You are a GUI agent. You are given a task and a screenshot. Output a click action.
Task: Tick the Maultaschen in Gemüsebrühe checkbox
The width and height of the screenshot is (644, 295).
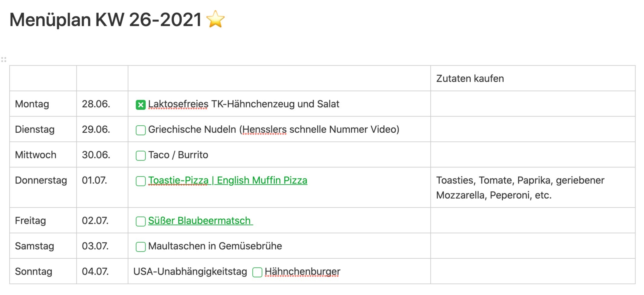click(x=140, y=247)
